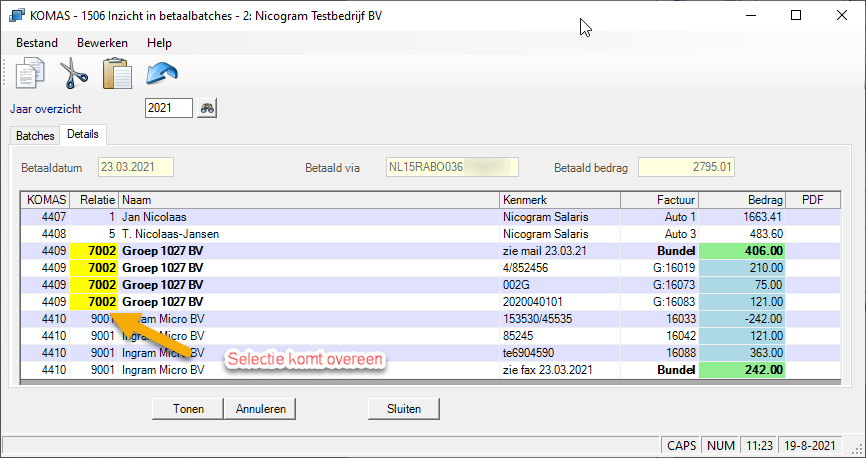Click the Annuleren button
The height and width of the screenshot is (458, 866).
click(x=261, y=409)
